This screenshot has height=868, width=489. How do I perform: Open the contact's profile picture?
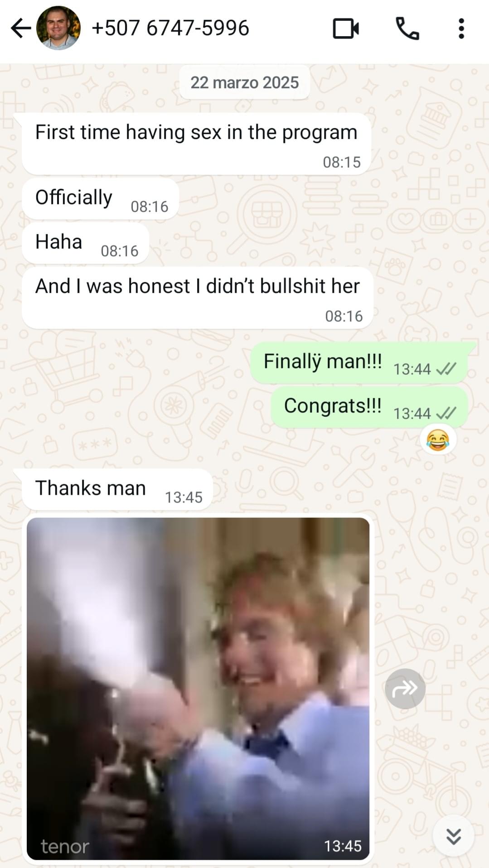click(58, 28)
